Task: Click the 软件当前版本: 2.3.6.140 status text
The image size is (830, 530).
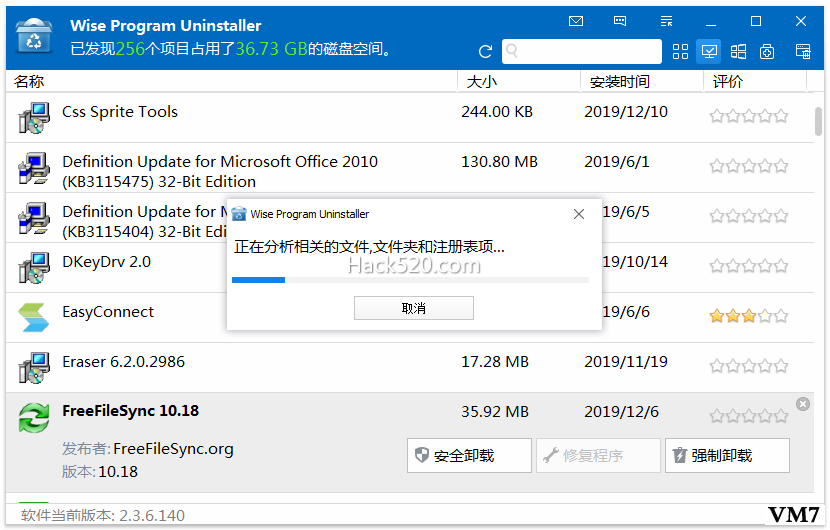Action: pyautogui.click(x=103, y=515)
